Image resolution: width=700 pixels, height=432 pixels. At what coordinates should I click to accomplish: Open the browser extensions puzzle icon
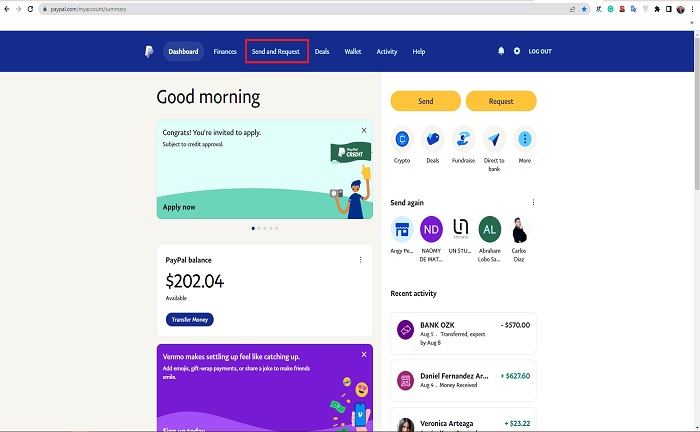coord(657,9)
